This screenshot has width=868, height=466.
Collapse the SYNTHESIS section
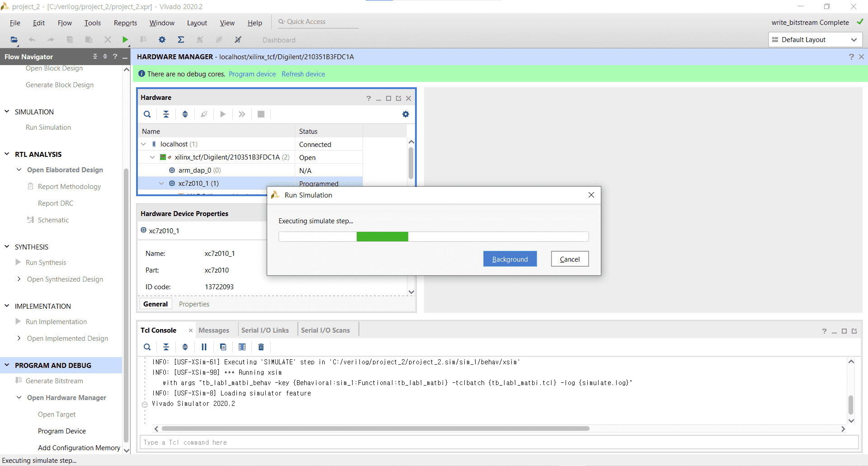[7, 247]
